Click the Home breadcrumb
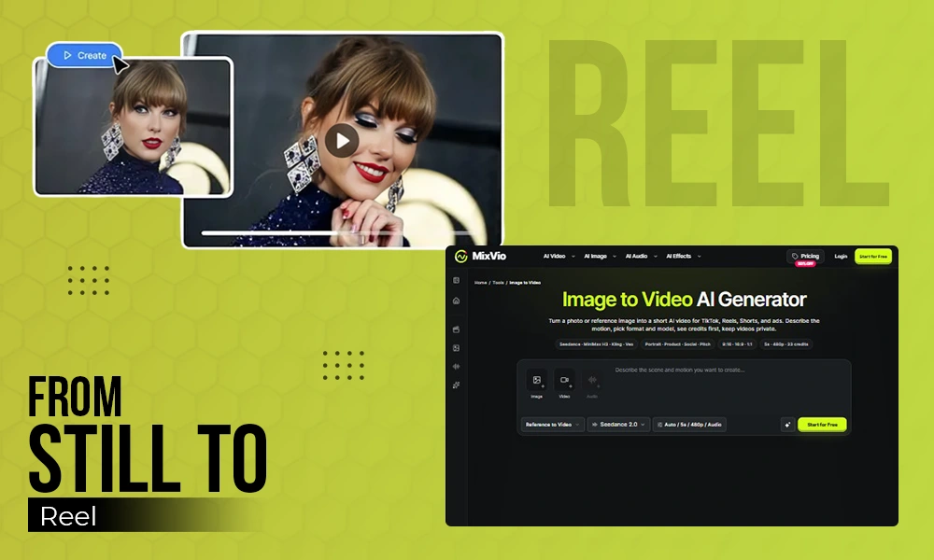The height and width of the screenshot is (560, 934). (480, 283)
